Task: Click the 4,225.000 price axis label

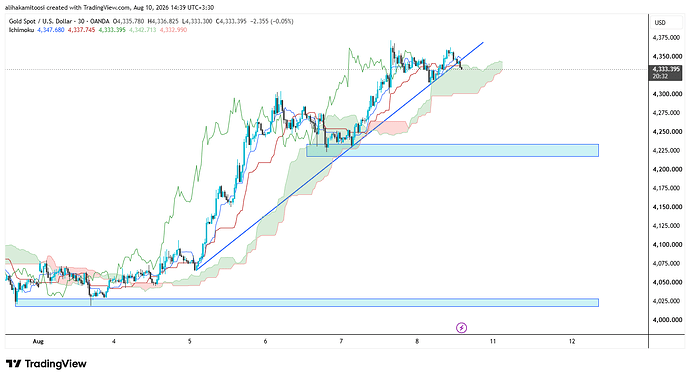Action: coord(666,151)
